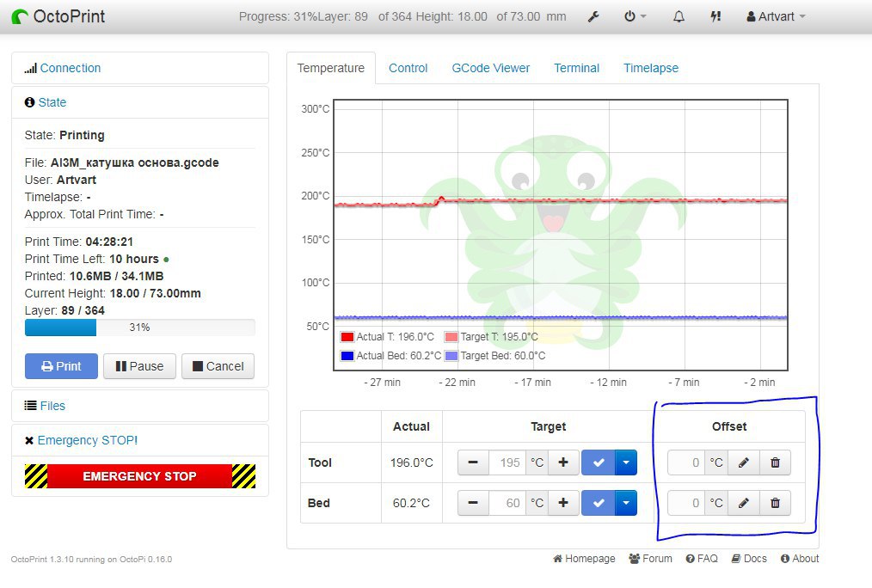Viewport: 872px width, 588px height.
Task: Open the power system menu
Action: click(635, 16)
